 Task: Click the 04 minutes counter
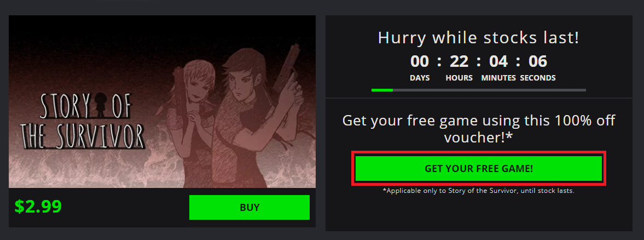[x=498, y=61]
